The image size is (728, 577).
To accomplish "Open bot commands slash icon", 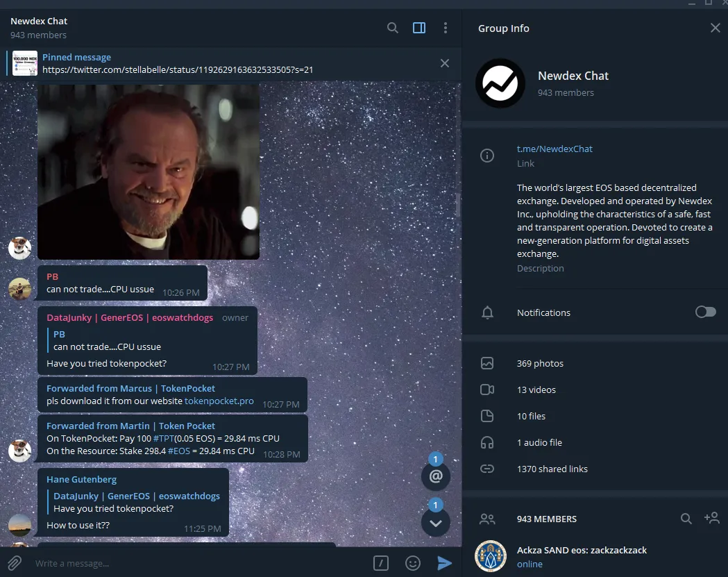I will [x=381, y=563].
